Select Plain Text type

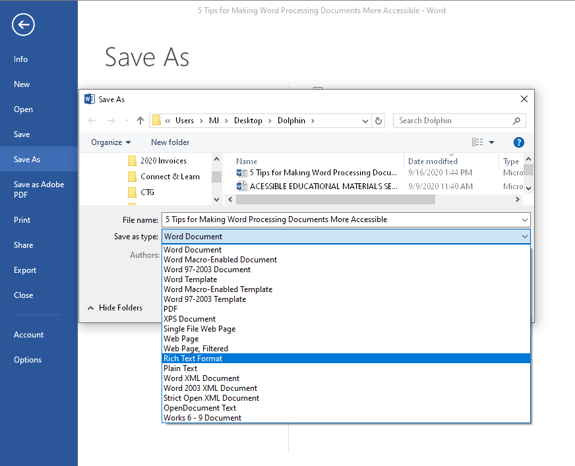(346, 368)
